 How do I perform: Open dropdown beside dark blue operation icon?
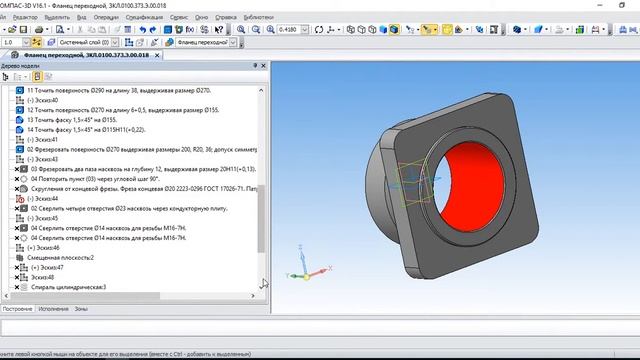coord(525,29)
